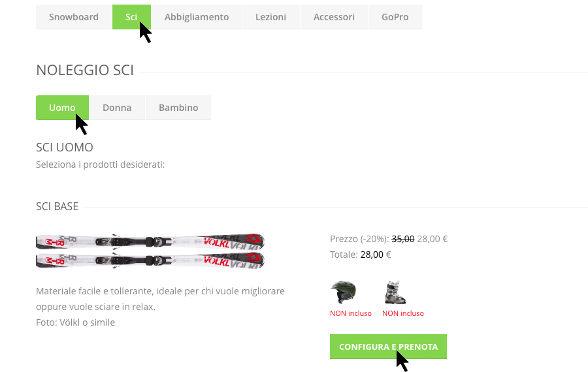
Task: Go to the Accessori tab
Action: tap(334, 17)
